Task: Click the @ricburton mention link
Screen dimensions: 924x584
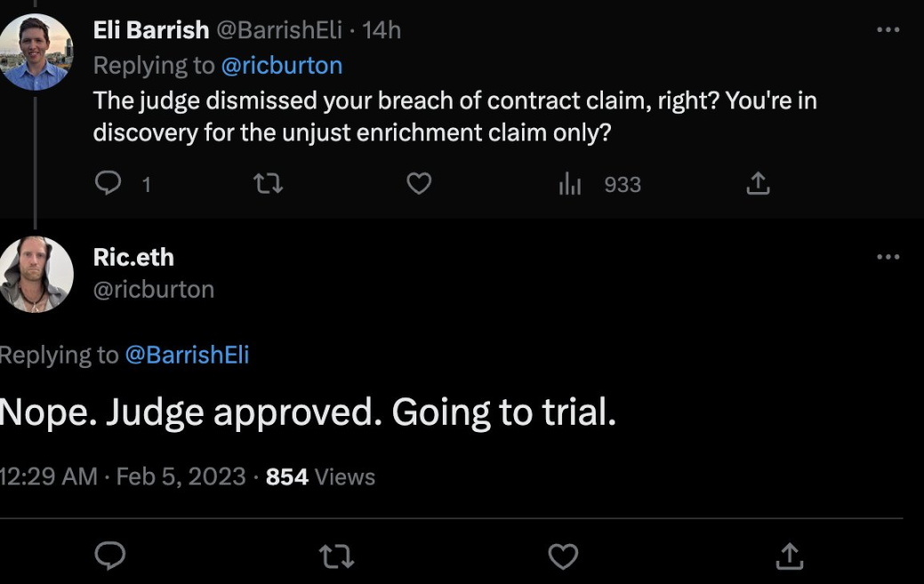Action: click(281, 65)
